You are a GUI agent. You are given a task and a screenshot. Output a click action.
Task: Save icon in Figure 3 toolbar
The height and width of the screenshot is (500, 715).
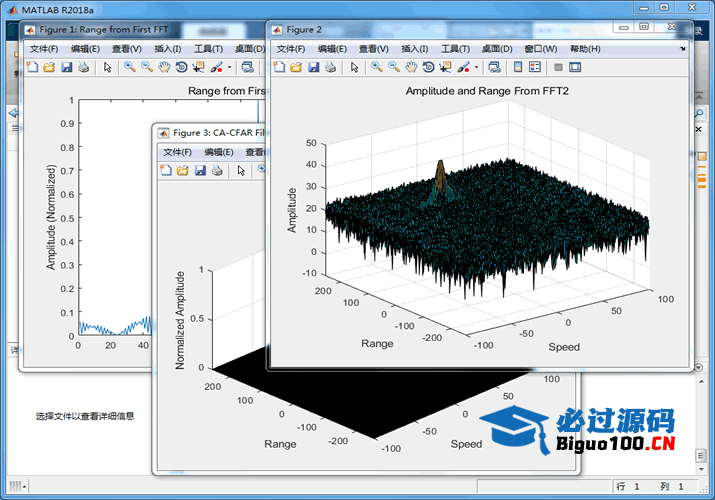tap(200, 170)
